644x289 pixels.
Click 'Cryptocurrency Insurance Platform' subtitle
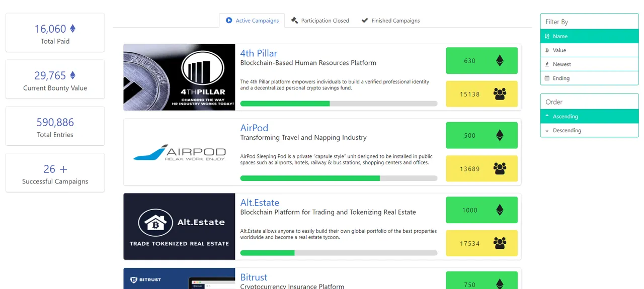[292, 286]
